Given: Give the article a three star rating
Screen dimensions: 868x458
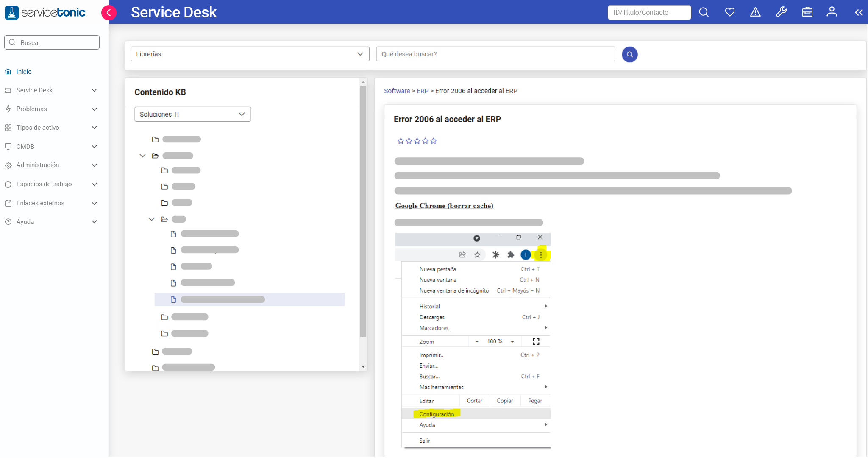Looking at the screenshot, I should (417, 141).
